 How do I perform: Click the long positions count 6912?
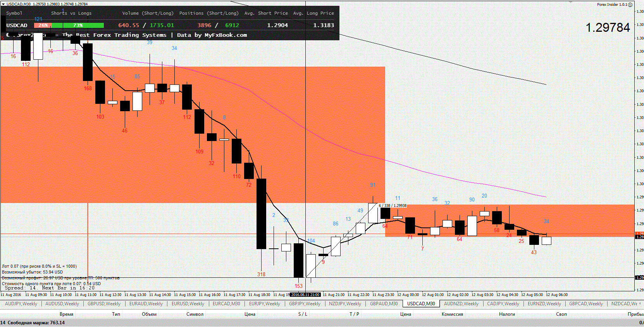pos(232,25)
